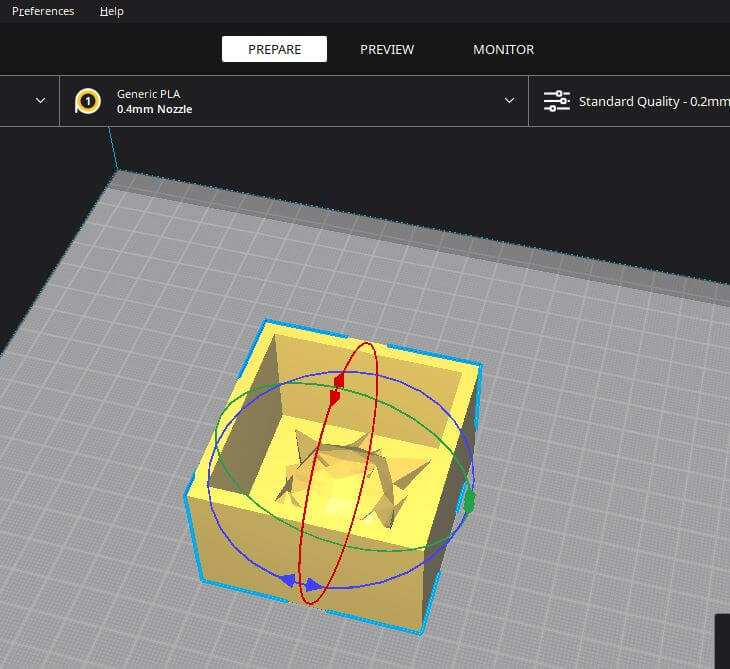730x669 pixels.
Task: Click the star-shaped object inside the box
Action: coord(349,480)
